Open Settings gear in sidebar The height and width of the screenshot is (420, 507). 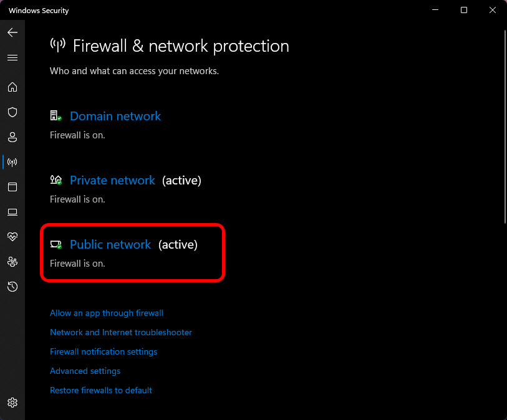[12, 403]
